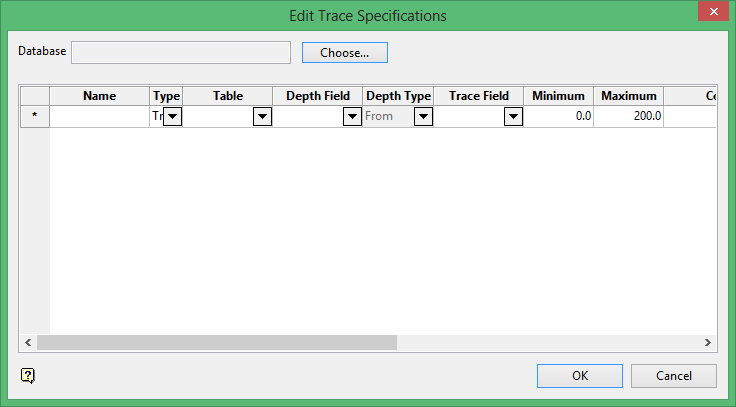The height and width of the screenshot is (407, 736).
Task: Open the Trace Field dropdown
Action: [513, 117]
